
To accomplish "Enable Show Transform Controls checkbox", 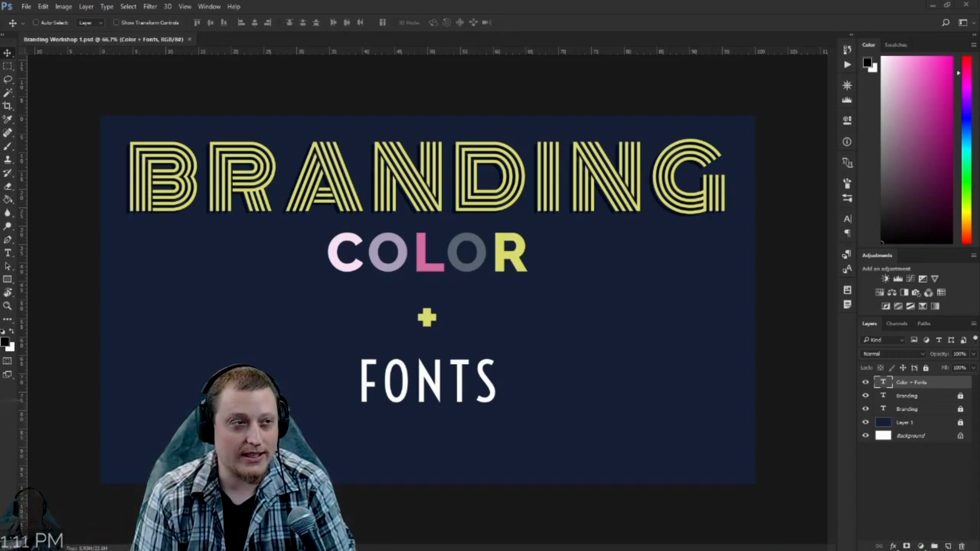I will 116,23.
